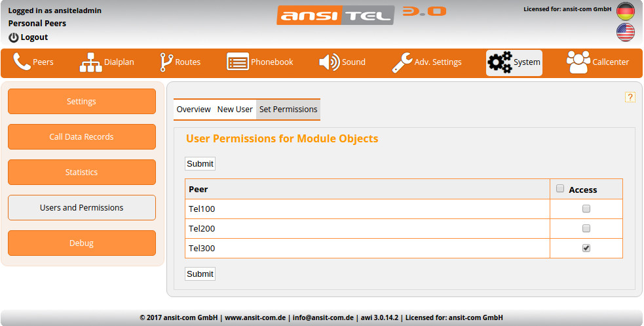Open the Peers phone icon
The height and width of the screenshot is (326, 644).
22,62
